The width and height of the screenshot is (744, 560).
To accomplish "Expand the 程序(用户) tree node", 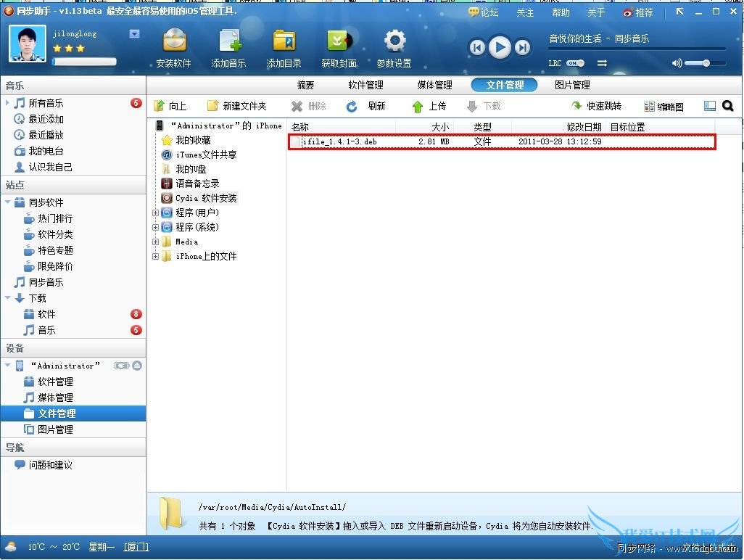I will 155,213.
